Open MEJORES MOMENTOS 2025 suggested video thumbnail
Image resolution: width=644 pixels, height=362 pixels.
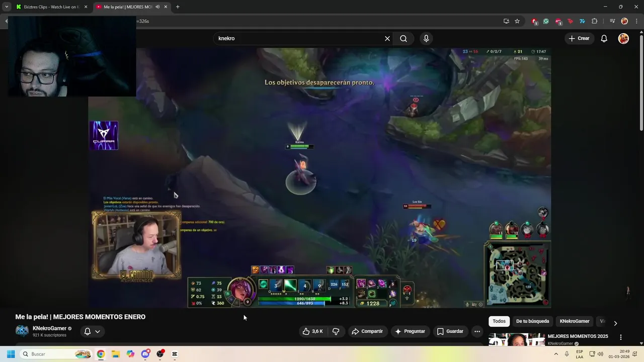(517, 339)
